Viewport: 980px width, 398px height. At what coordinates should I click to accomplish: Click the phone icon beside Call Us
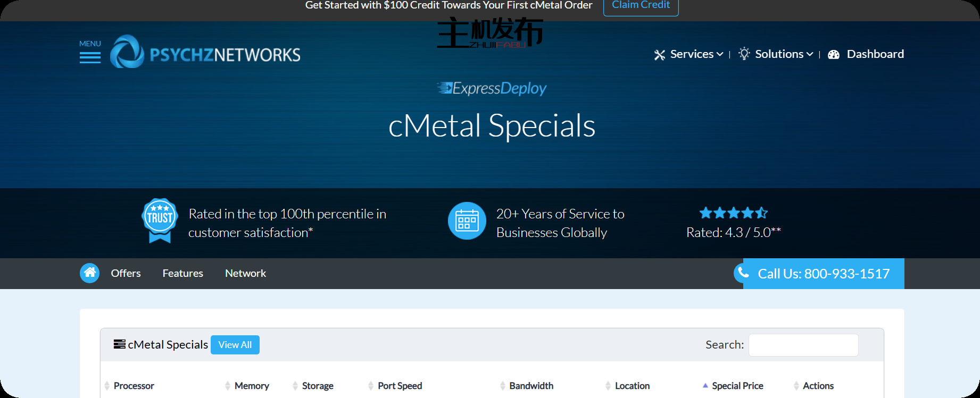point(743,273)
